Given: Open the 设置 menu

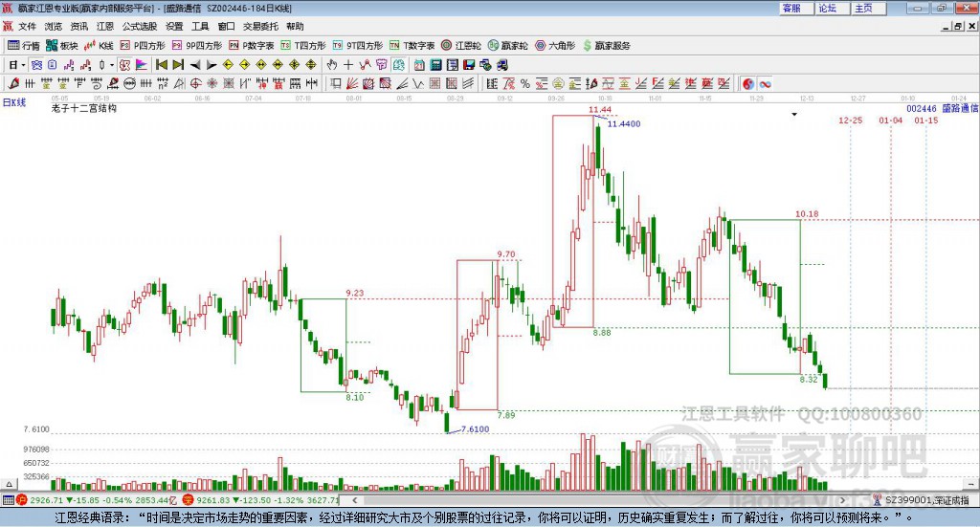Looking at the screenshot, I should click(x=174, y=26).
